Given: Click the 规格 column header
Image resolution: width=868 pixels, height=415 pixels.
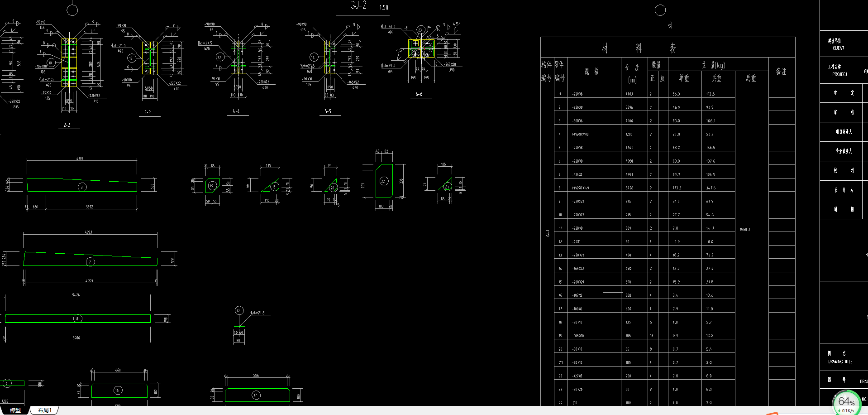Looking at the screenshot, I should [x=591, y=71].
